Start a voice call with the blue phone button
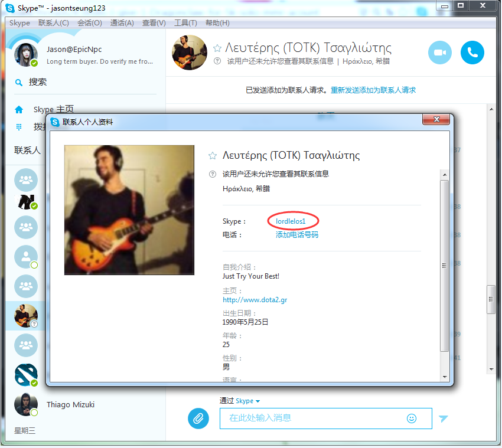The image size is (502, 448). (472, 53)
